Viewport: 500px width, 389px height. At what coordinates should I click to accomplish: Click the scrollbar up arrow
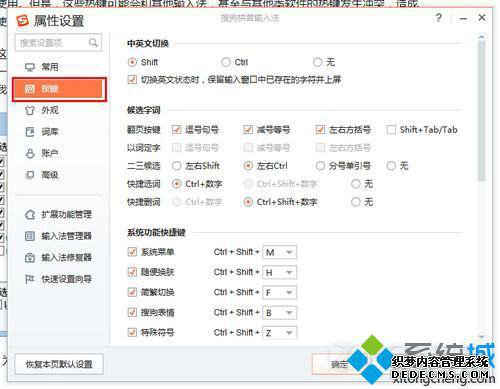tap(481, 36)
